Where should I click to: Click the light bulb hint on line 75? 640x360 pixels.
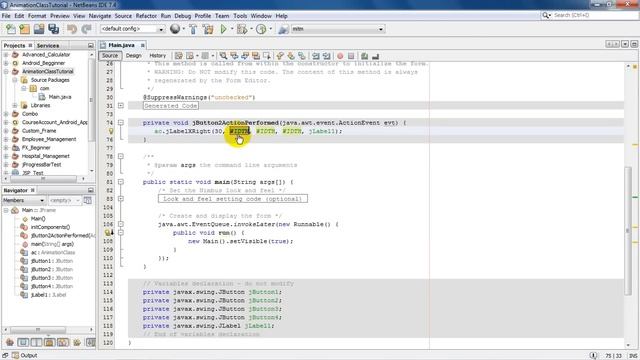pos(111,131)
